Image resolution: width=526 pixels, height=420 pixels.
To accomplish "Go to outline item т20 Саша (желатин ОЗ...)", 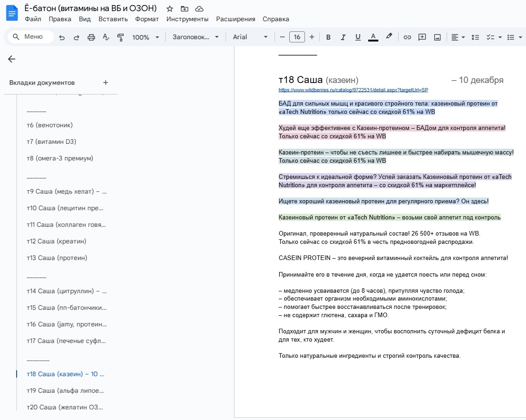I will (65, 407).
